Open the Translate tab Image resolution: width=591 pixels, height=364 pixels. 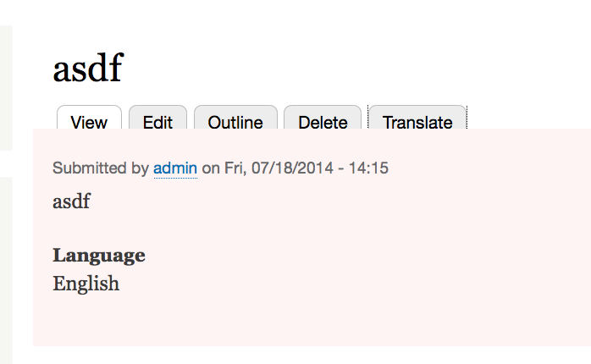[417, 122]
